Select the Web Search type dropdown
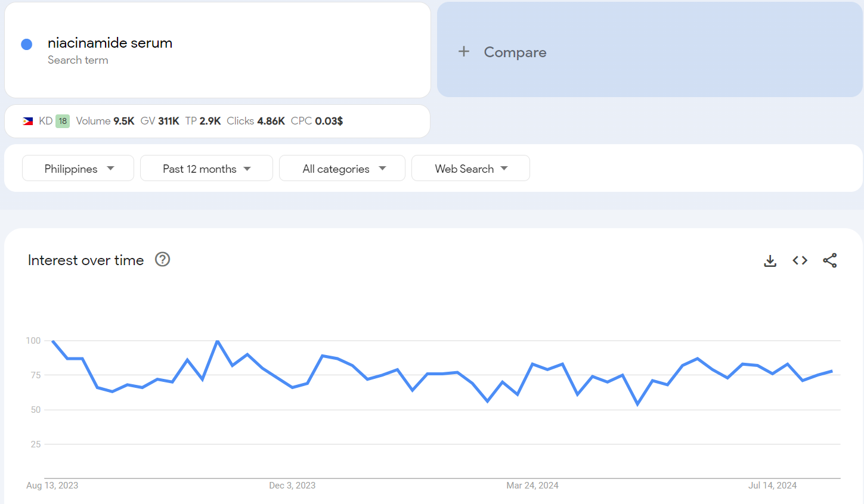The width and height of the screenshot is (864, 504). point(470,169)
